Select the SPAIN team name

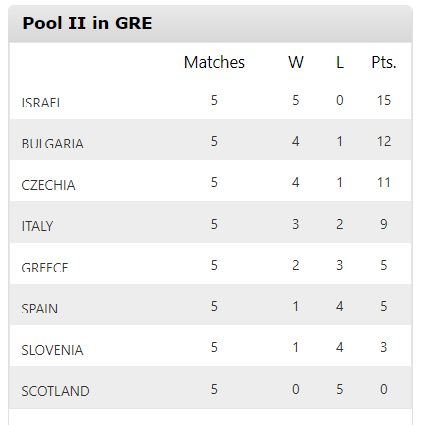[x=40, y=308]
